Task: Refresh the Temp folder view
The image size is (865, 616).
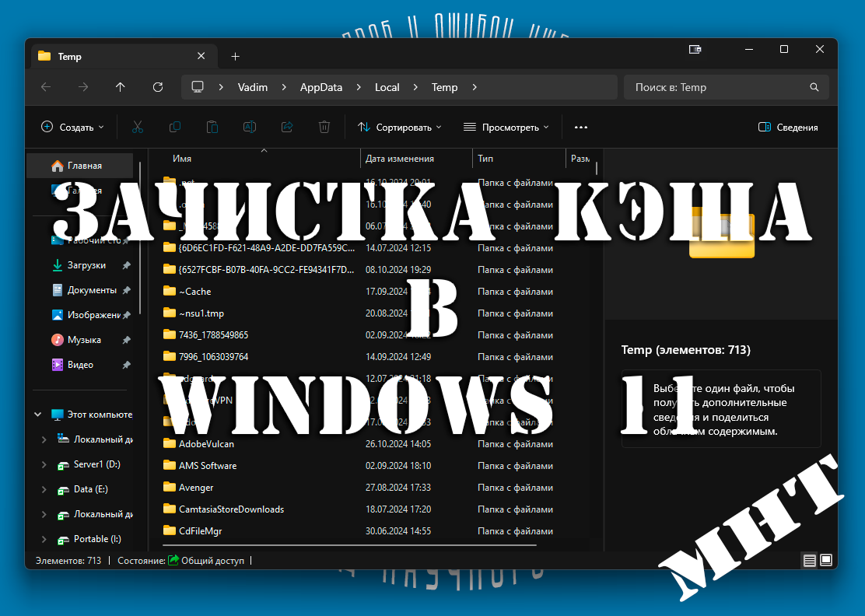Action: [158, 87]
